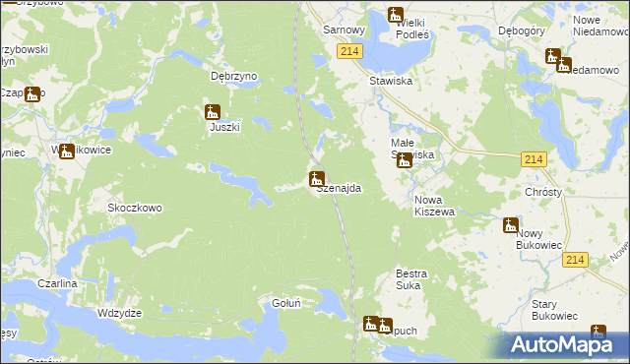
Task: Select the Nowy Bukowiec label
Action: pyautogui.click(x=538, y=239)
